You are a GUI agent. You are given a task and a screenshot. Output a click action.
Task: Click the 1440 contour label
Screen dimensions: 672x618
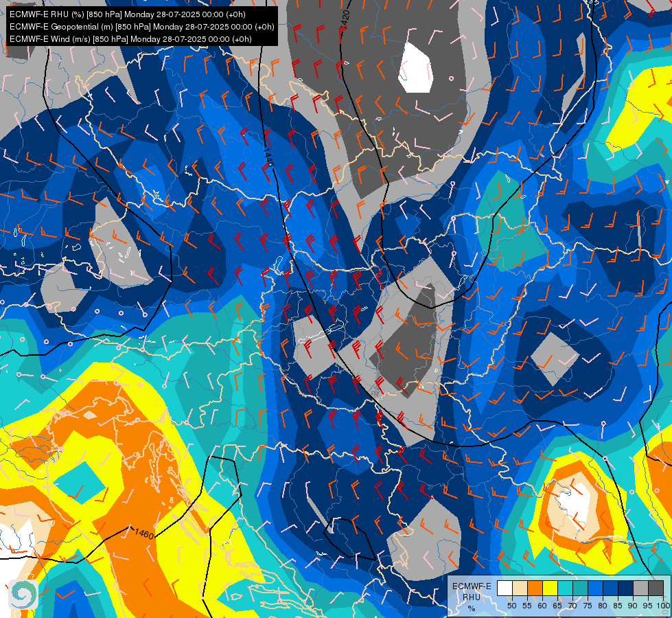tap(268, 157)
